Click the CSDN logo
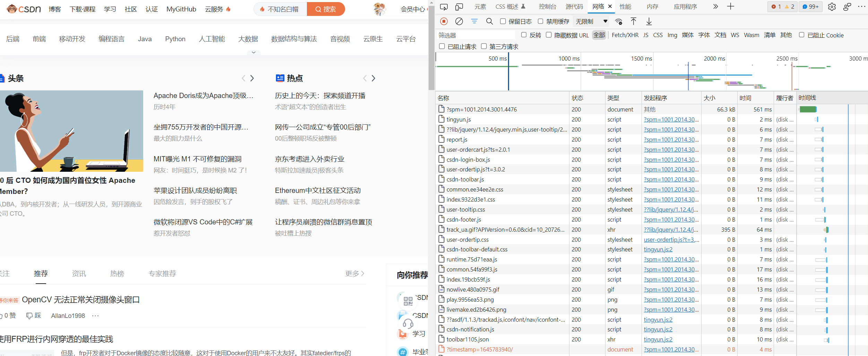 [24, 9]
